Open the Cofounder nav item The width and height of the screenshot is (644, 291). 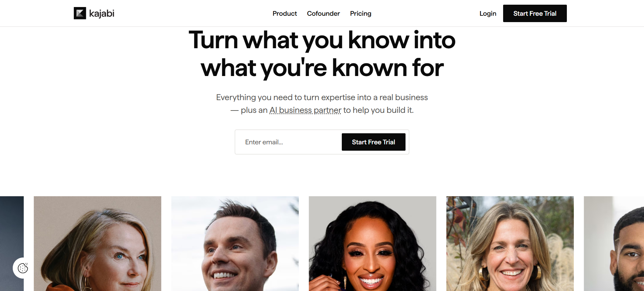(323, 13)
